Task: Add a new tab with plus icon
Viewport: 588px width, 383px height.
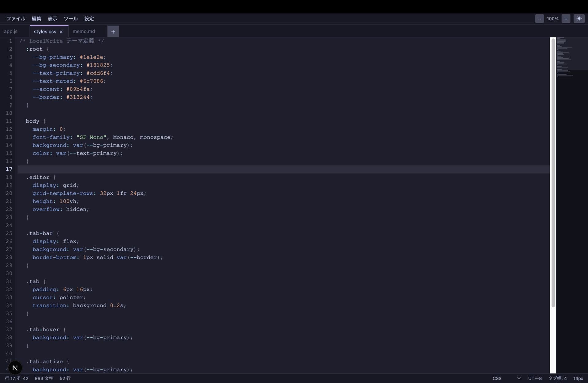Action: (x=113, y=32)
